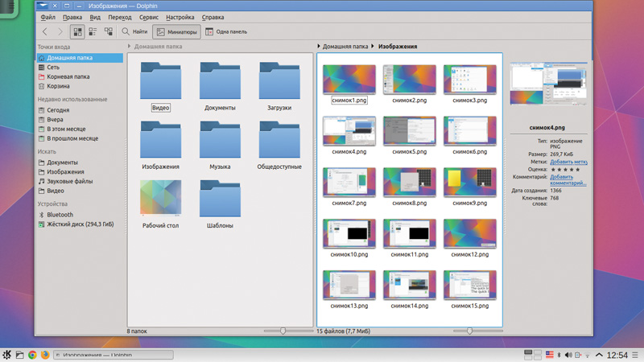Search for Документы in places panel
This screenshot has width=644, height=362.
pyautogui.click(x=80, y=162)
